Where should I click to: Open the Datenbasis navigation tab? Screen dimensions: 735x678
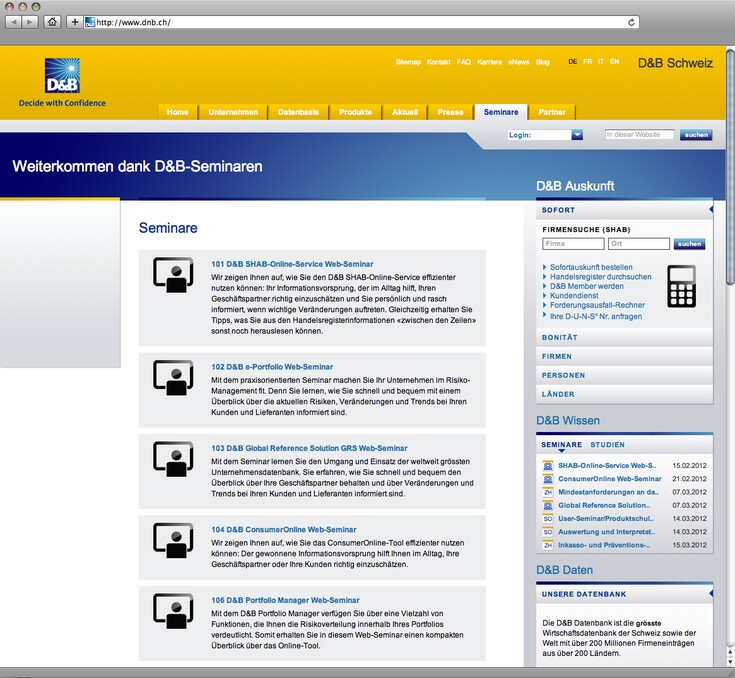click(298, 112)
